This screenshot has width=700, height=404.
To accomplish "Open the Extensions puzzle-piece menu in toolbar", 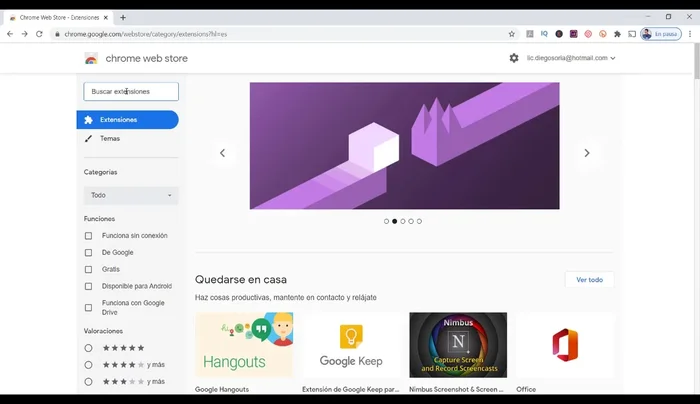I will click(617, 34).
